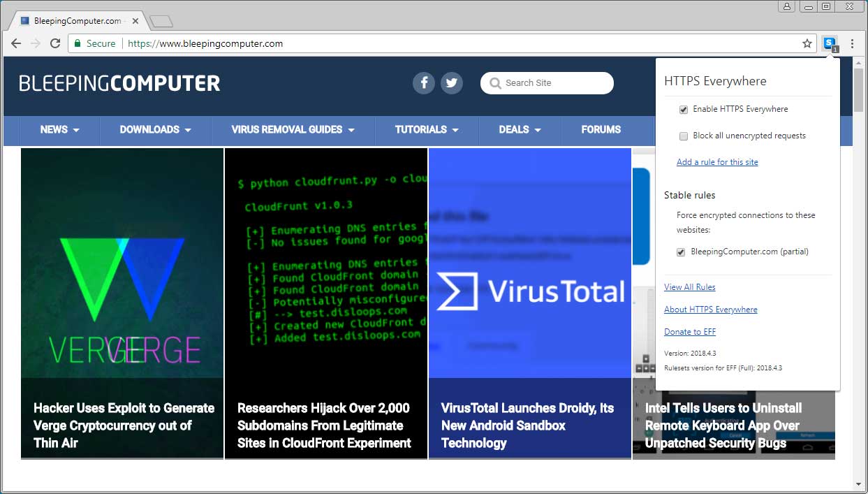Bookmark page with the star icon

coord(807,44)
